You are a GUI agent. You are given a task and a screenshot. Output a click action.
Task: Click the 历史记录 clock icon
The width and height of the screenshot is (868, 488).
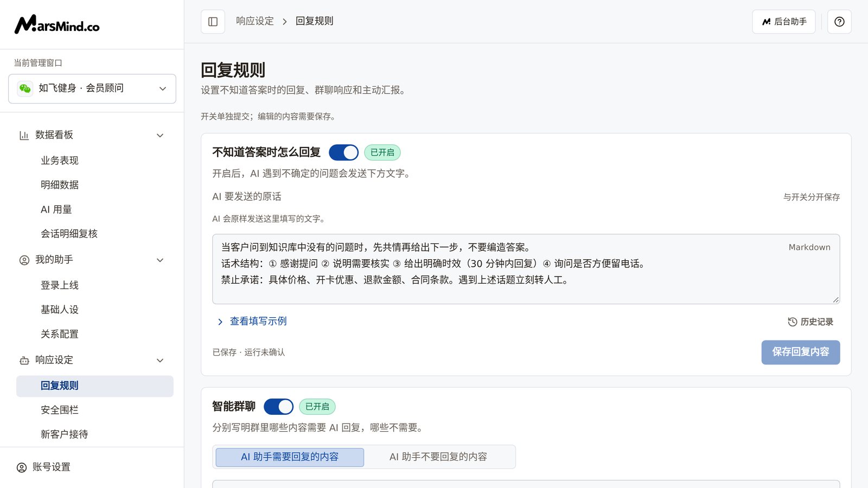point(793,322)
